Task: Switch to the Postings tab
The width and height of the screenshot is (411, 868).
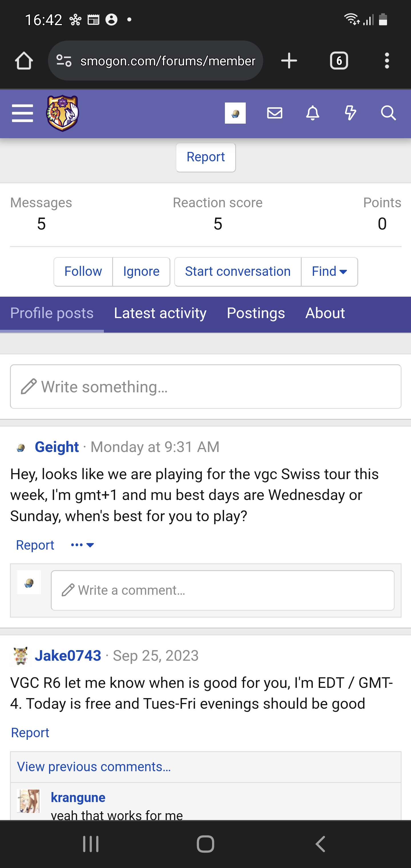Action: pos(256,314)
